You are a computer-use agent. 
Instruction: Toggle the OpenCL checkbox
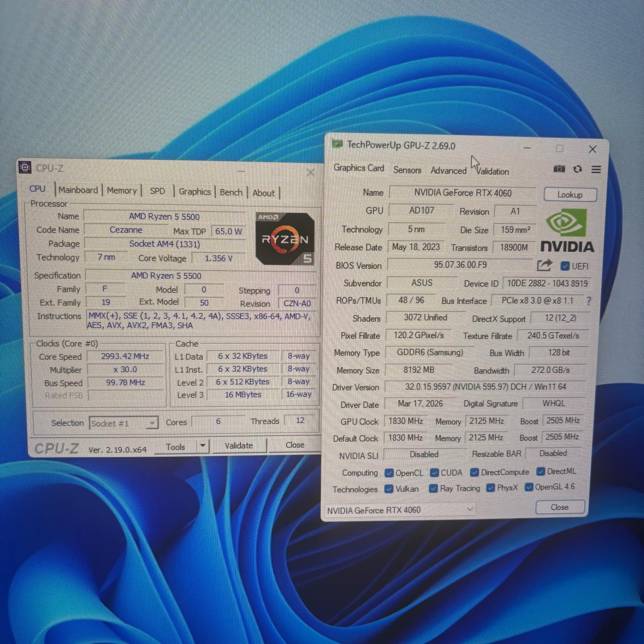[x=389, y=473]
